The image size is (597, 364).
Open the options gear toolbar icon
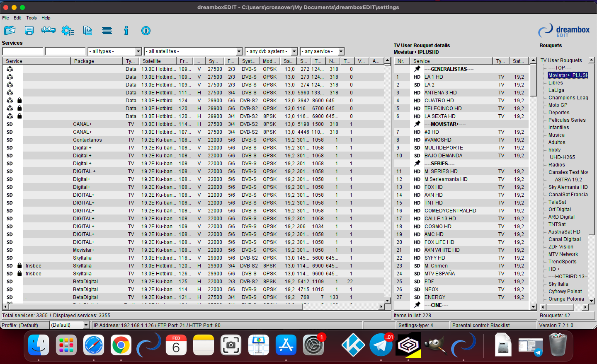pos(68,30)
